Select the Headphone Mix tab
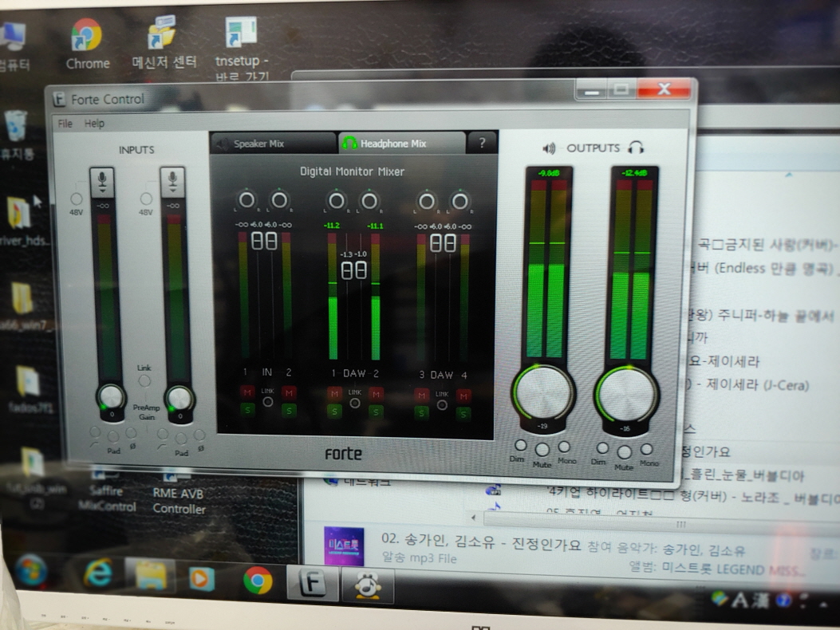Screen dimensions: 840x630 [401, 144]
